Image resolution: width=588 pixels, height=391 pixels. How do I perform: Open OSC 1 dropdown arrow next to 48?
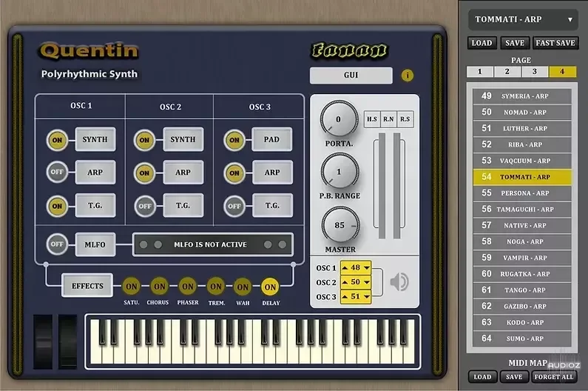(x=366, y=268)
